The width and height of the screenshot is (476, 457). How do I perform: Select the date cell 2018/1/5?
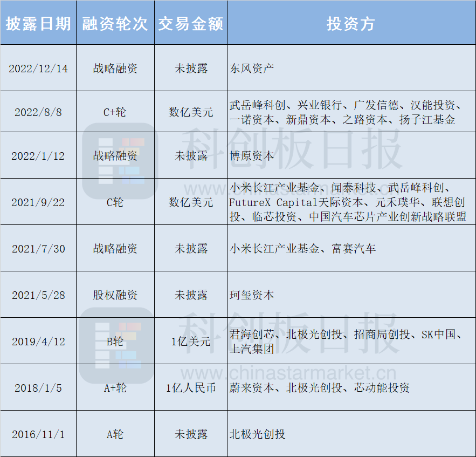click(38, 388)
